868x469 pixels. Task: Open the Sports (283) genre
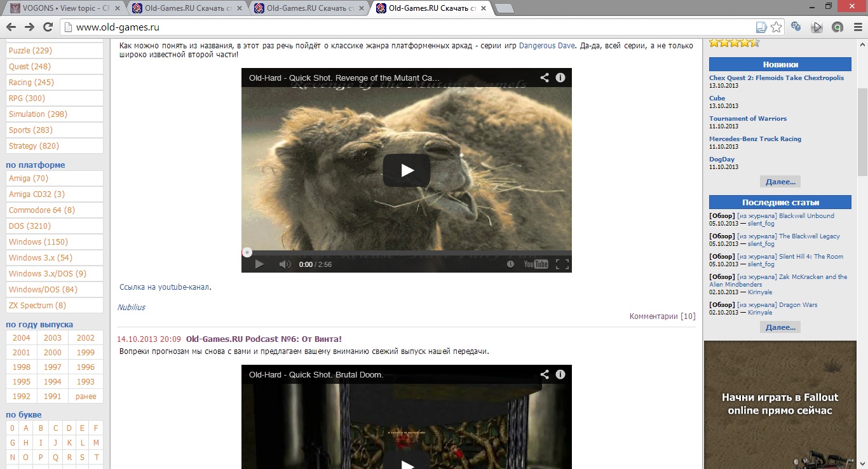pos(55,130)
